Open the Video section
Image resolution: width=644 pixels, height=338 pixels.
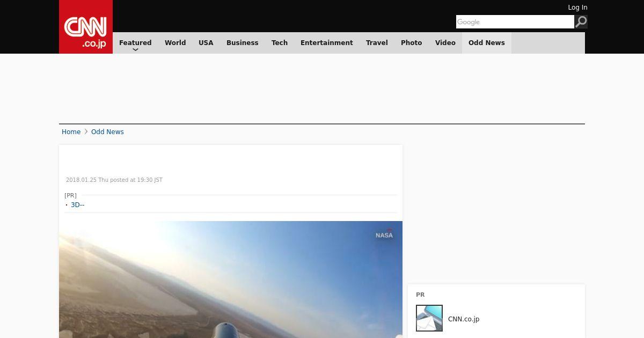[445, 43]
